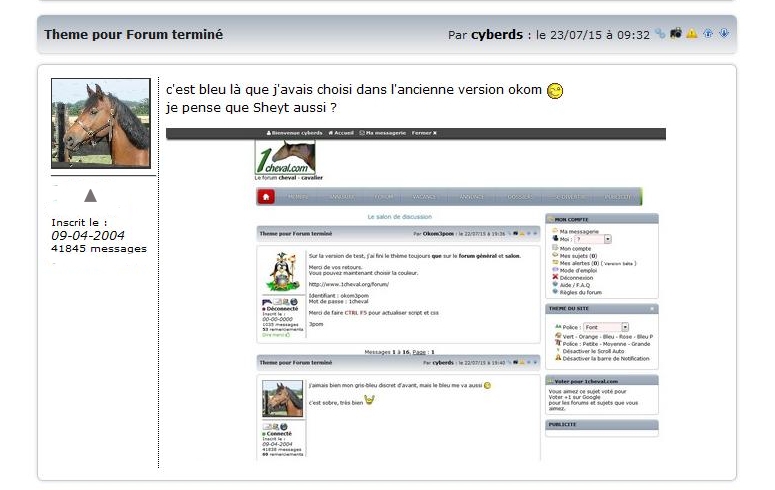
Task: Click the gray triangle below the horse avatar
Action: point(90,195)
